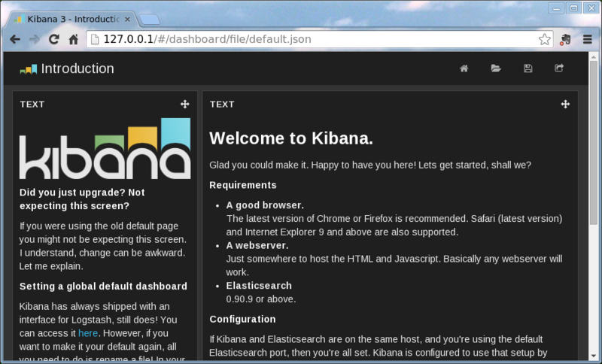Click the vertical scrollbar thumb
The width and height of the screenshot is (602, 364).
pyautogui.click(x=594, y=142)
